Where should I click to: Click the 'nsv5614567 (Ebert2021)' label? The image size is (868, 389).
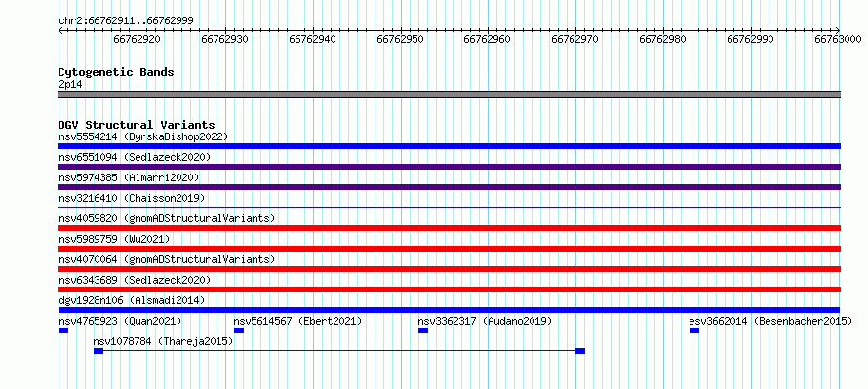click(297, 321)
